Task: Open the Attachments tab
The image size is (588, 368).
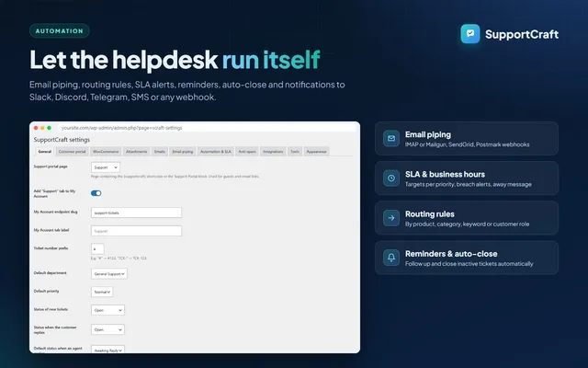Action: pos(136,151)
